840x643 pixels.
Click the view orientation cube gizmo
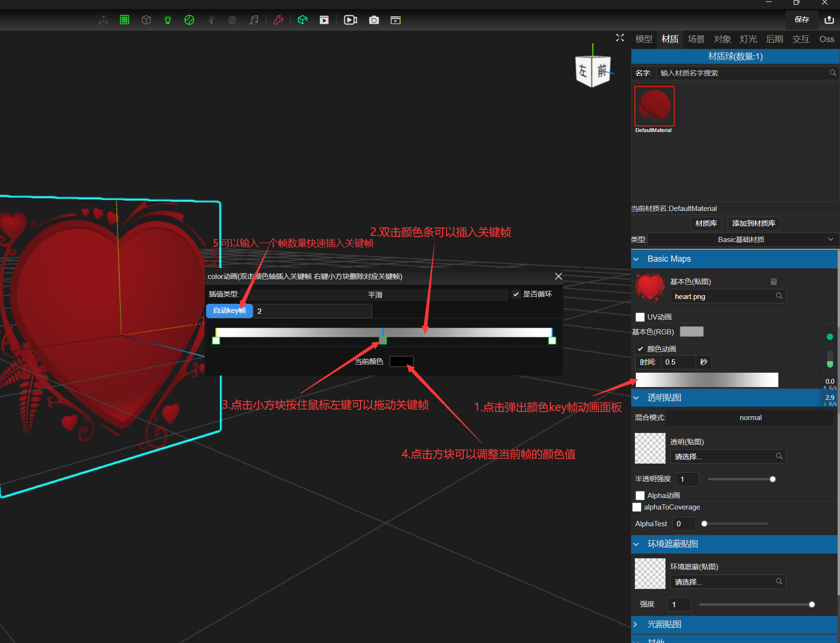[x=593, y=71]
